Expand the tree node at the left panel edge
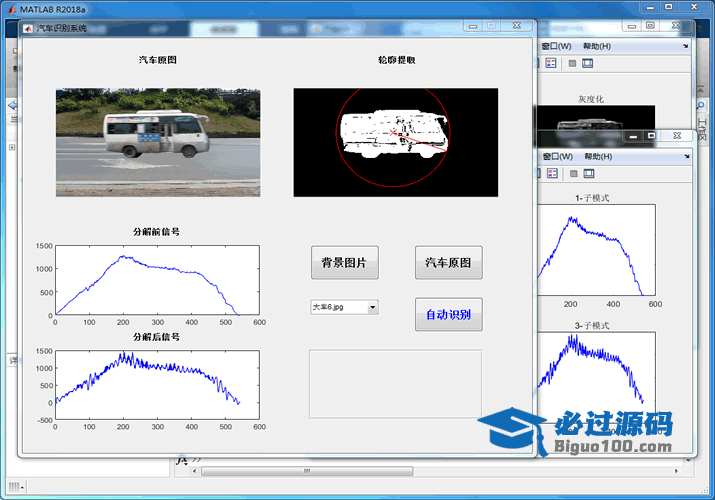This screenshot has width=715, height=500. tap(11, 148)
